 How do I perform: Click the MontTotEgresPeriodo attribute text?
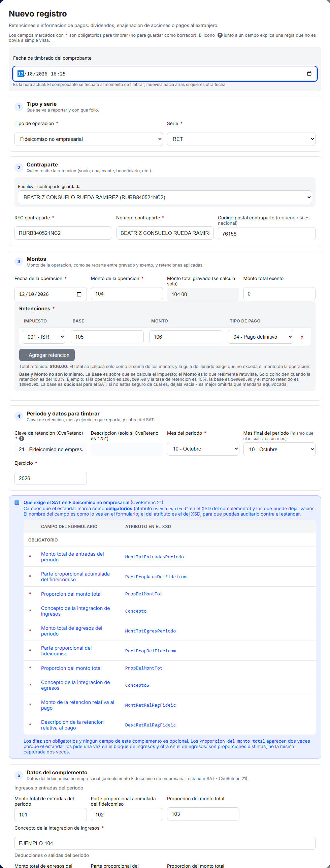tap(151, 631)
